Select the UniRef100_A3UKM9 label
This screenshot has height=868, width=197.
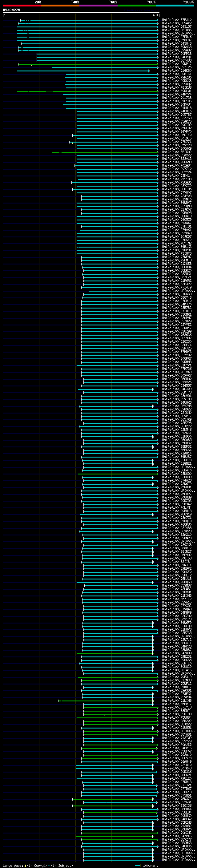tap(177, 477)
